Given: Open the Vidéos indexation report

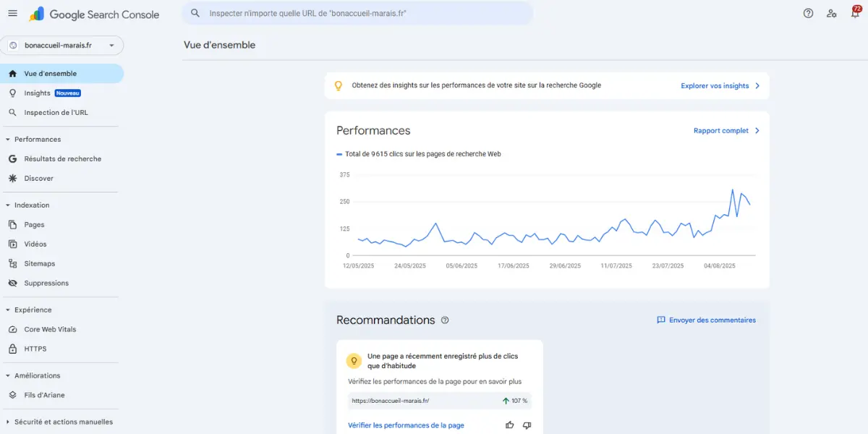Looking at the screenshot, I should click(x=33, y=244).
